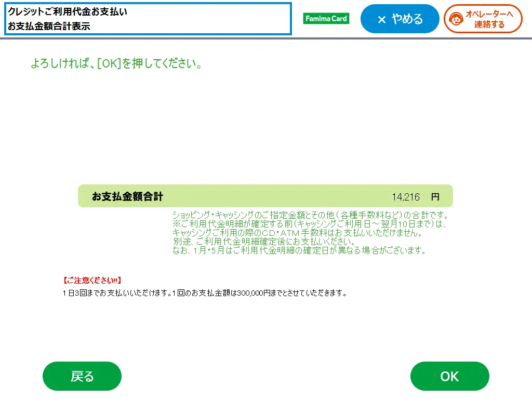
Task: Click the お支払金額合計表示 subtitle text
Action: click(x=49, y=26)
